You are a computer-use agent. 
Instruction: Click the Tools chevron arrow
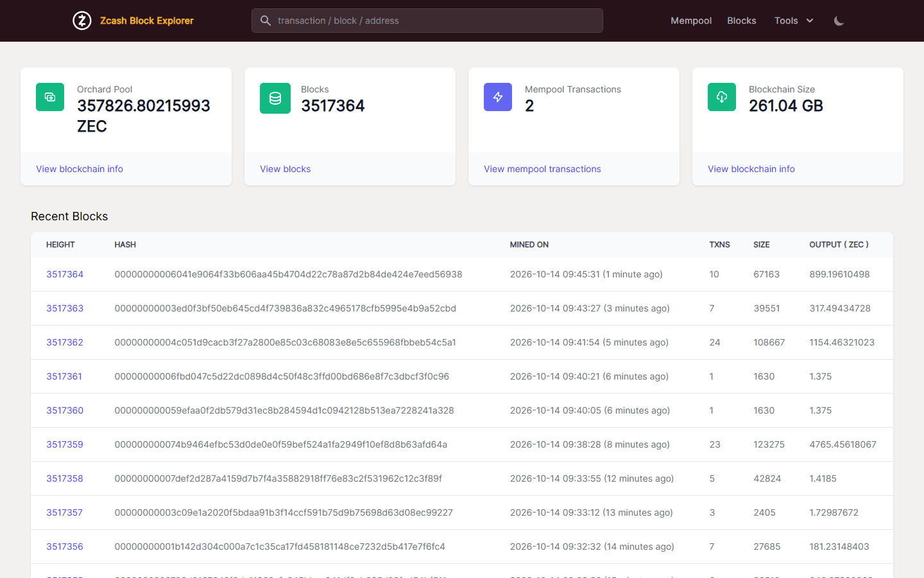(810, 21)
